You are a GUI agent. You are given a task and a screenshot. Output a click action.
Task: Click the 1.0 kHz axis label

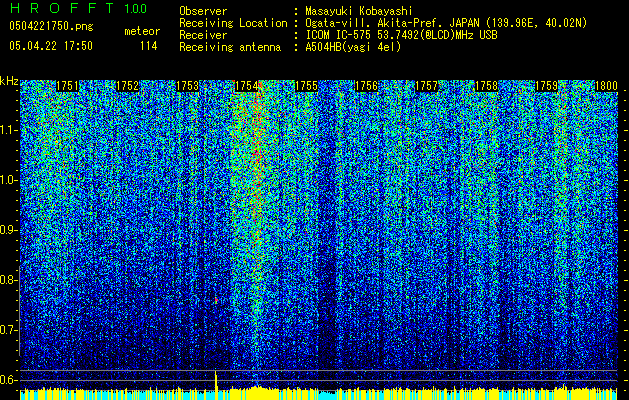click(8, 180)
